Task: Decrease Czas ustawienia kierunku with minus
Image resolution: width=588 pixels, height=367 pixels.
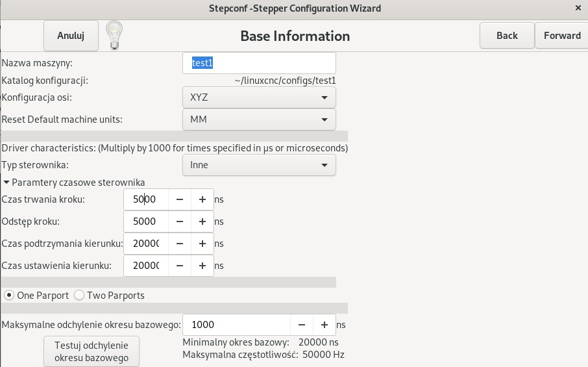Action: (180, 266)
